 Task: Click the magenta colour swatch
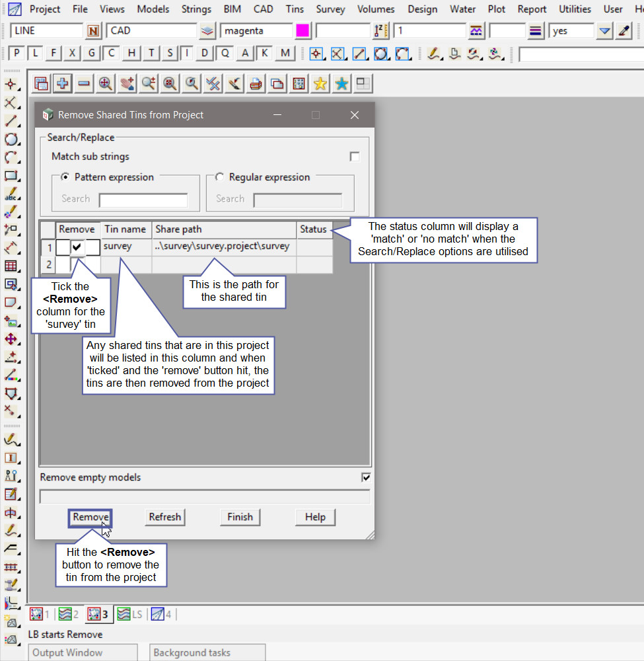303,31
